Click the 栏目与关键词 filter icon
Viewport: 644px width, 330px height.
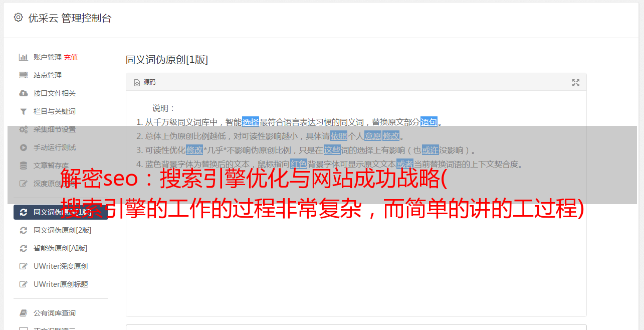(x=23, y=111)
